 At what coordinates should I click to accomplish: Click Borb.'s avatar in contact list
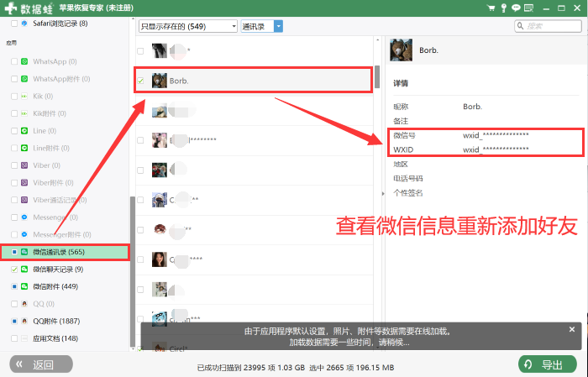[160, 81]
